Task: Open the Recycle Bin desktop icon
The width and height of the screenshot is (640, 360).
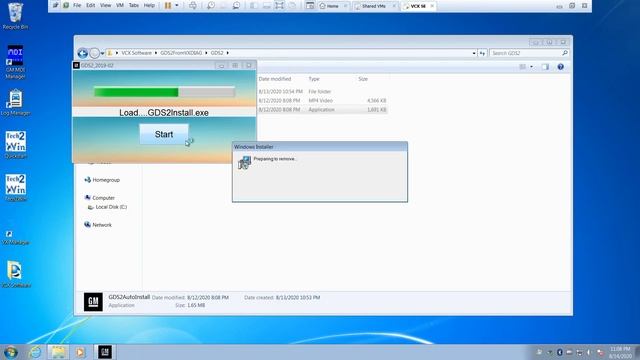Action: pos(16,16)
